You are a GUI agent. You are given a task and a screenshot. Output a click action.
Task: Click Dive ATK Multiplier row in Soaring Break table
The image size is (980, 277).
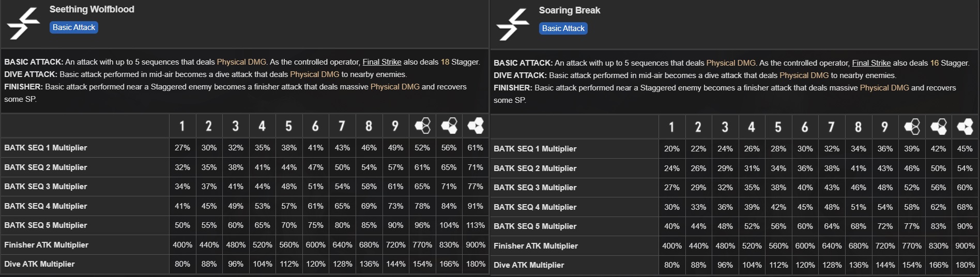click(529, 265)
